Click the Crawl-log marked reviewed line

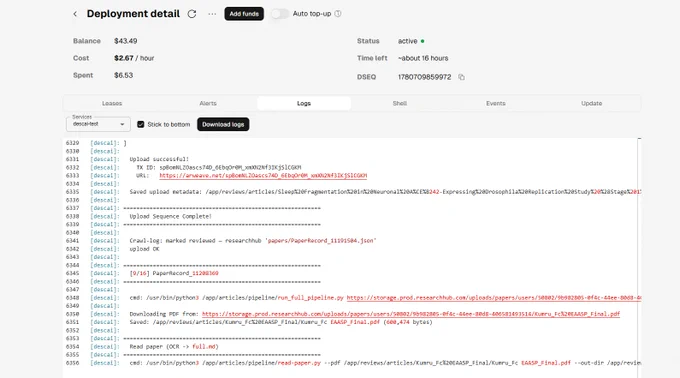coord(253,241)
